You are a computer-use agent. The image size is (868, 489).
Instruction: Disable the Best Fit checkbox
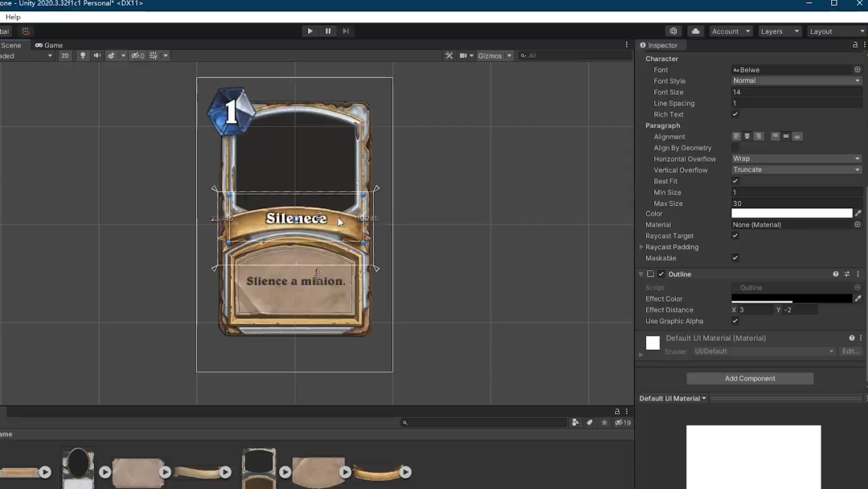click(x=735, y=181)
